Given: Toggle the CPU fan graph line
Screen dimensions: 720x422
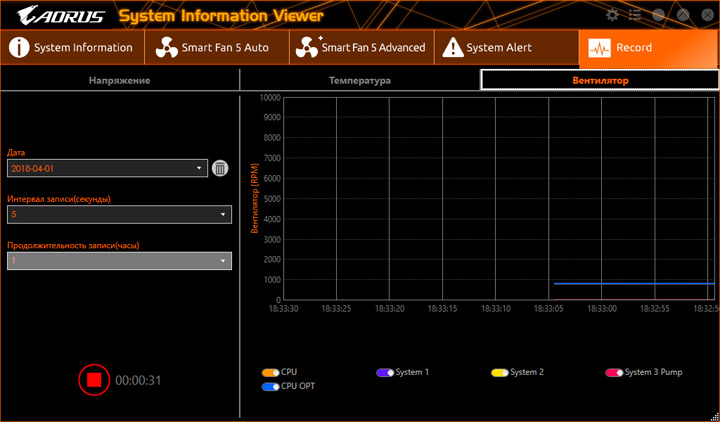Looking at the screenshot, I should click(x=270, y=372).
